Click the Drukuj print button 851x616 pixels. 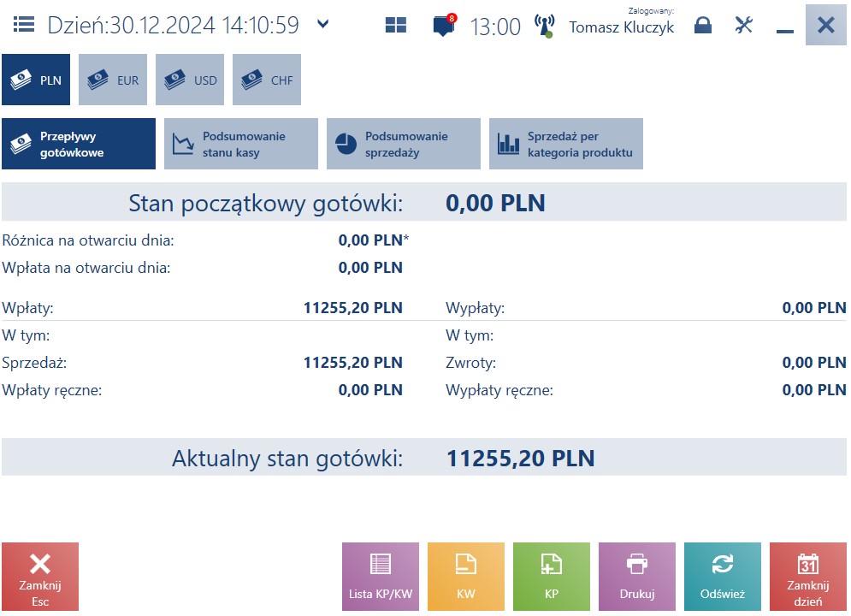[637, 577]
